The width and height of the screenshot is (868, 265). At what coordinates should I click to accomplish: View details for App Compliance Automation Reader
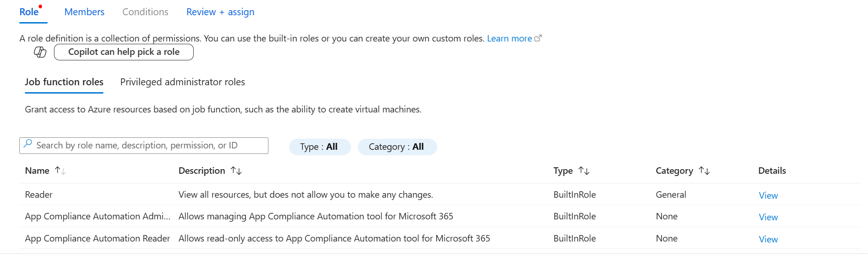pos(768,239)
